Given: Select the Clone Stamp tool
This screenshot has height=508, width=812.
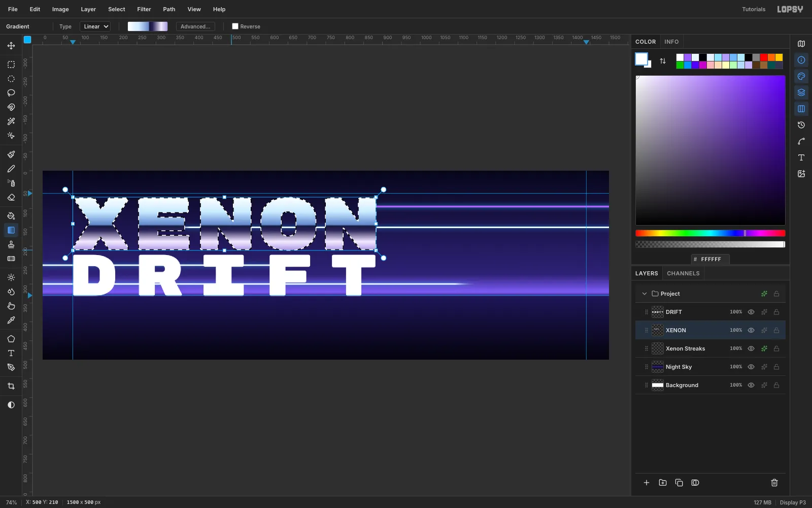Looking at the screenshot, I should coord(11,244).
